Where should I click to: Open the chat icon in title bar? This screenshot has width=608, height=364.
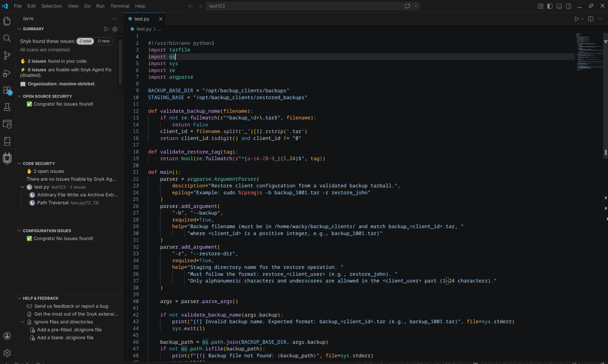pyautogui.click(x=407, y=6)
